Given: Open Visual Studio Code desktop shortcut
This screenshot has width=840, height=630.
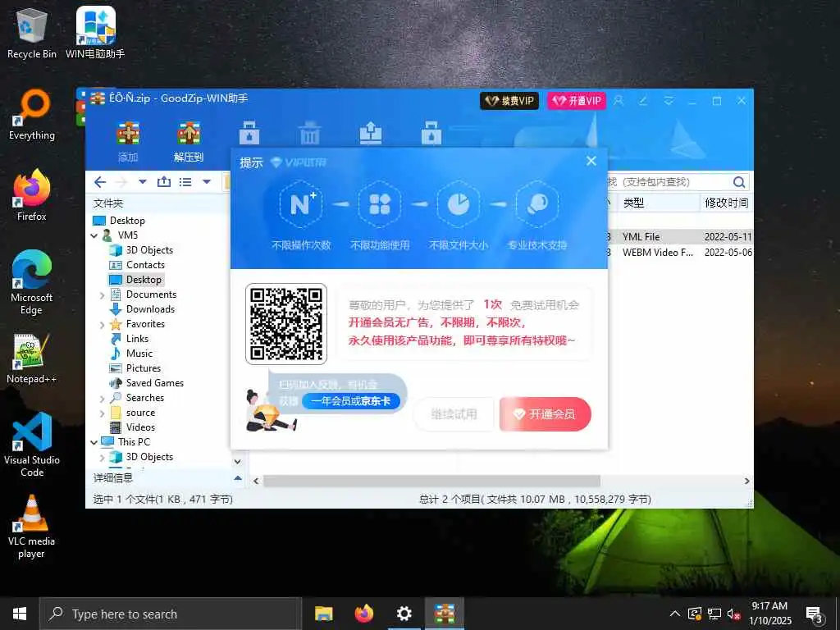Looking at the screenshot, I should coord(32,445).
